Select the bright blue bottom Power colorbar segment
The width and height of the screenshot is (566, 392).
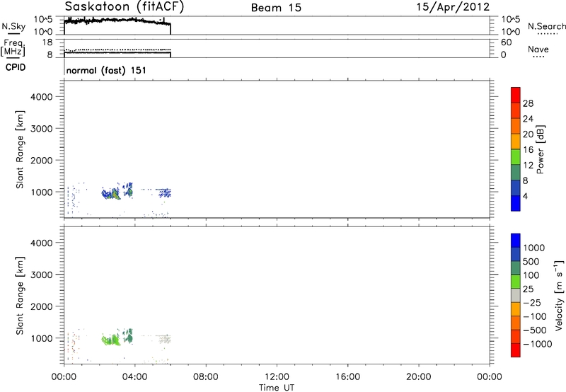(x=516, y=203)
